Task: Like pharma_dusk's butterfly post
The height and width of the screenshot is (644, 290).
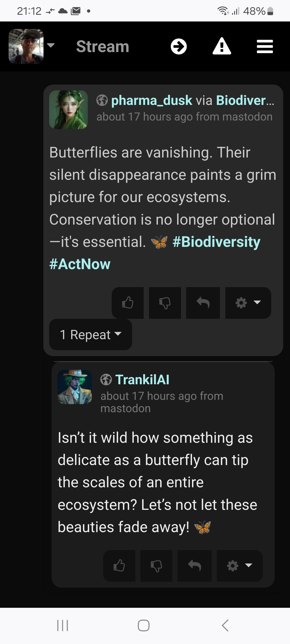Action: pyautogui.click(x=128, y=303)
